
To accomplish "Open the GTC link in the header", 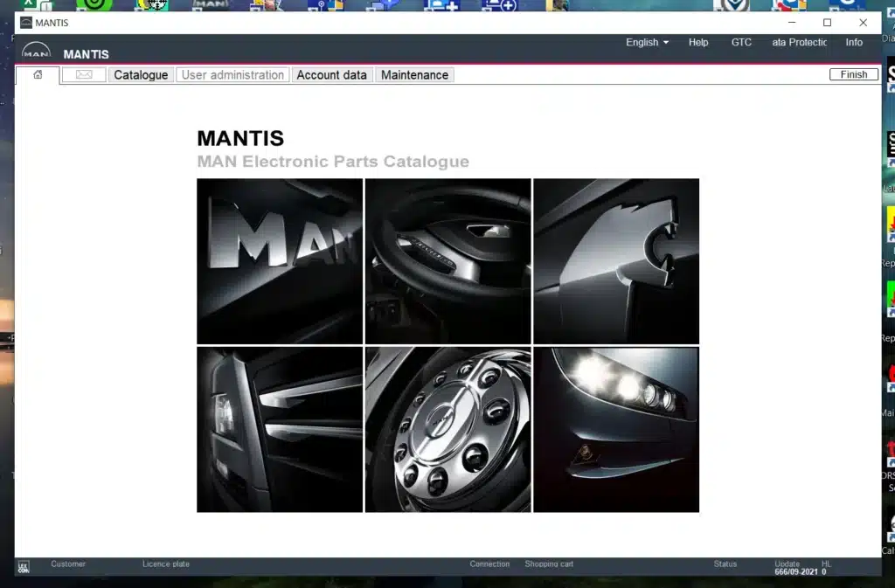I will pyautogui.click(x=741, y=42).
